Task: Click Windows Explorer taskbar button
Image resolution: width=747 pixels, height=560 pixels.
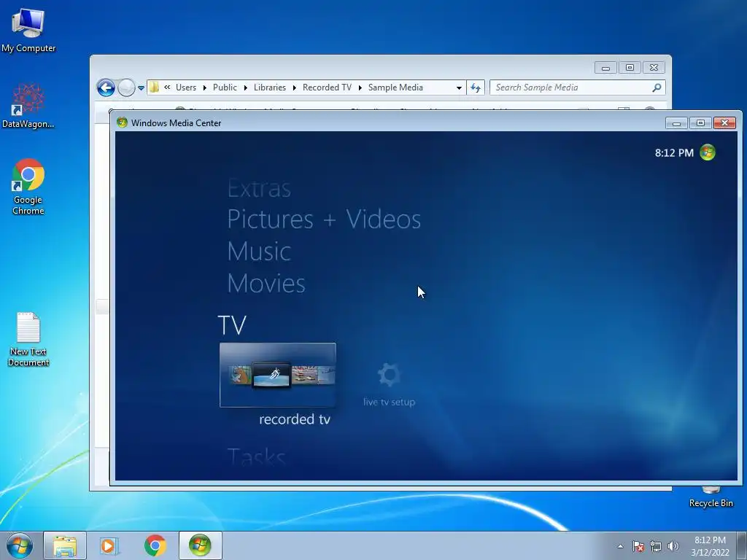Action: tap(65, 545)
